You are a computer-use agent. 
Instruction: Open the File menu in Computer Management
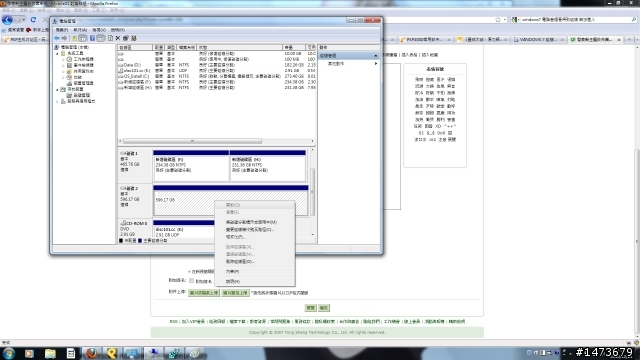[62, 30]
